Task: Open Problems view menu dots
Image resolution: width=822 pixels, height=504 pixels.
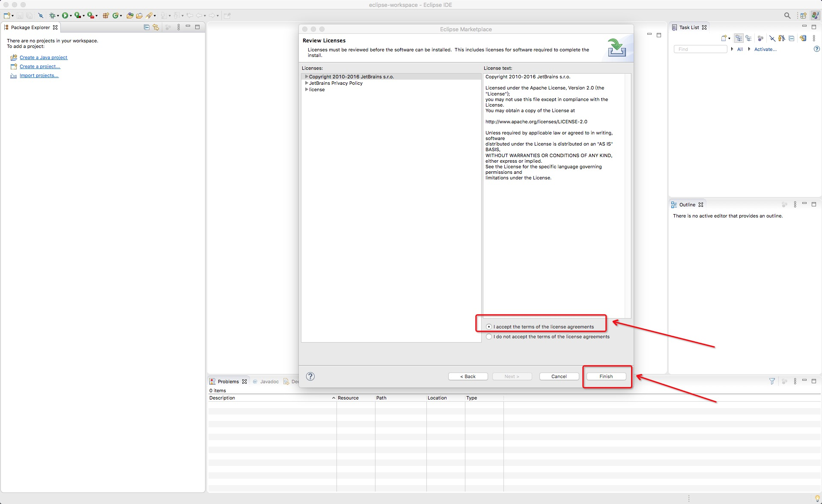Action: [x=795, y=381]
